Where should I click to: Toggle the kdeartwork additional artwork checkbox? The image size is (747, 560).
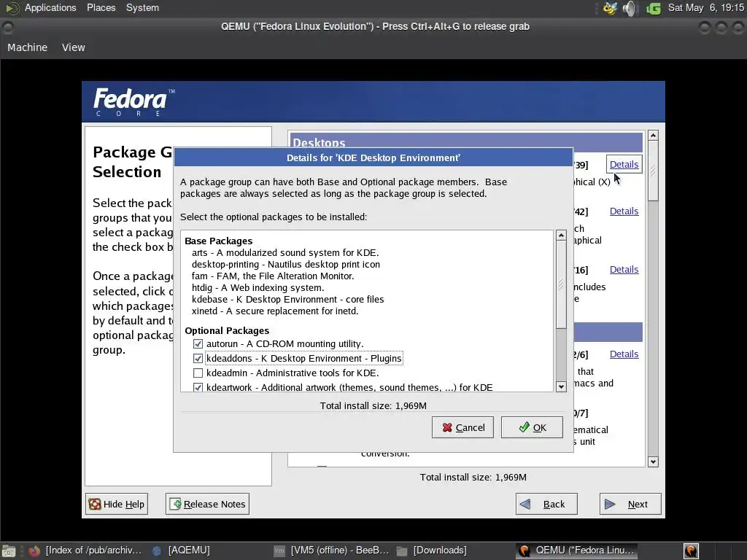pos(198,387)
